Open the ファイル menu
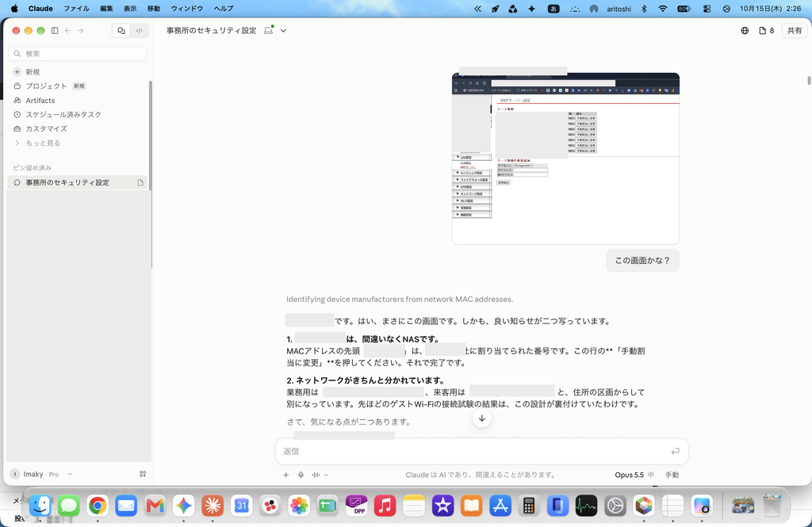The height and width of the screenshot is (527, 812). point(76,8)
